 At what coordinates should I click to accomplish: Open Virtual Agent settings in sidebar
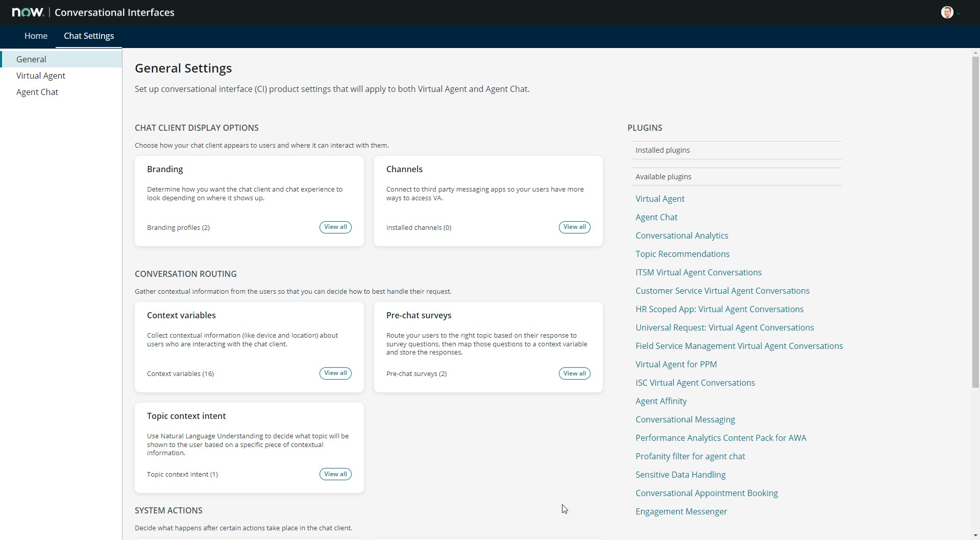pyautogui.click(x=41, y=75)
